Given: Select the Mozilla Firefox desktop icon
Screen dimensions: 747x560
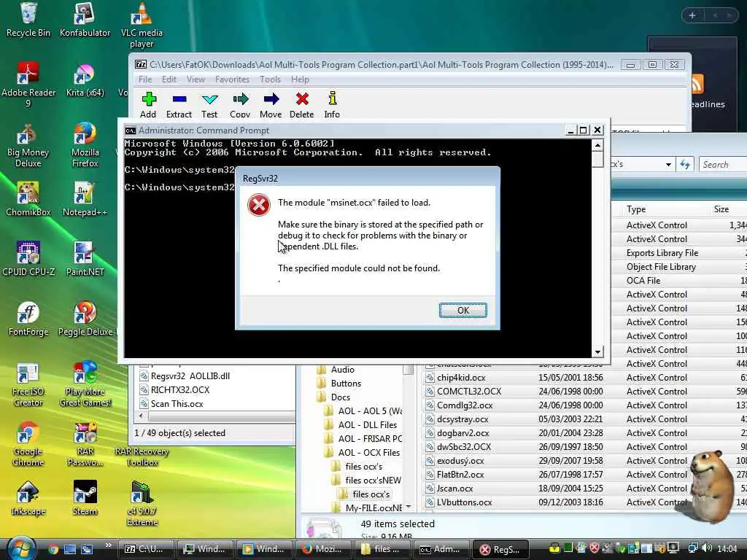Looking at the screenshot, I should point(85,145).
